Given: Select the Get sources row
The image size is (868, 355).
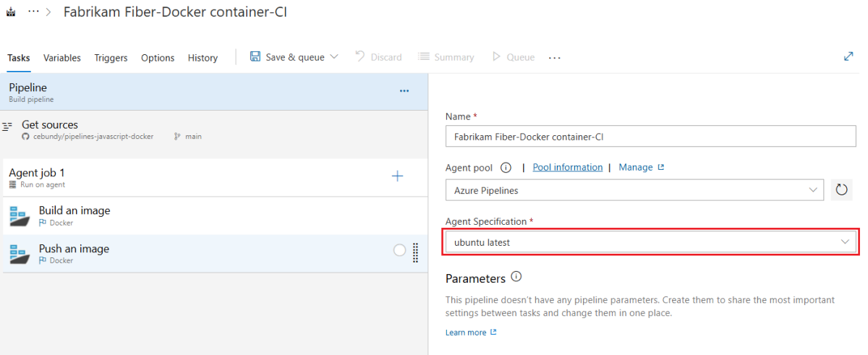Looking at the screenshot, I should tap(215, 129).
